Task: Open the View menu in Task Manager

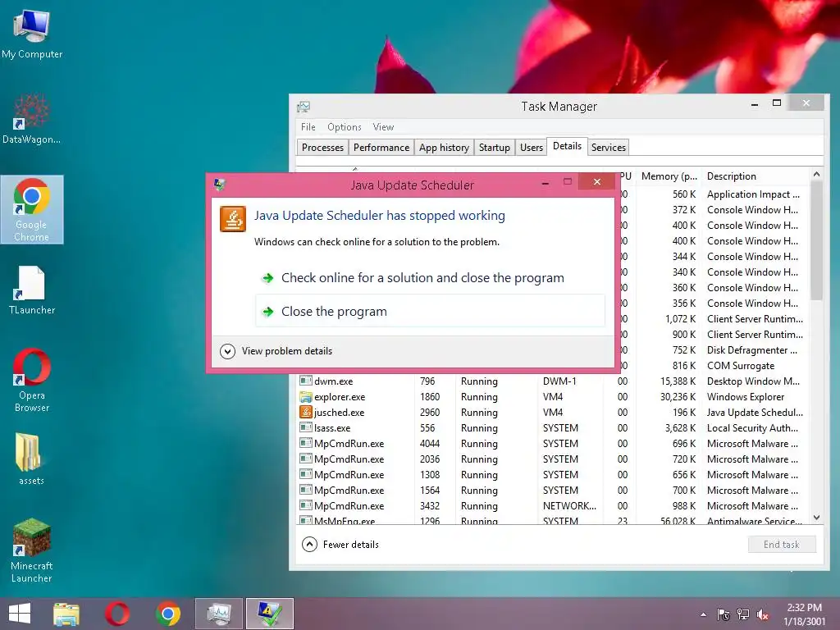Action: pyautogui.click(x=383, y=127)
